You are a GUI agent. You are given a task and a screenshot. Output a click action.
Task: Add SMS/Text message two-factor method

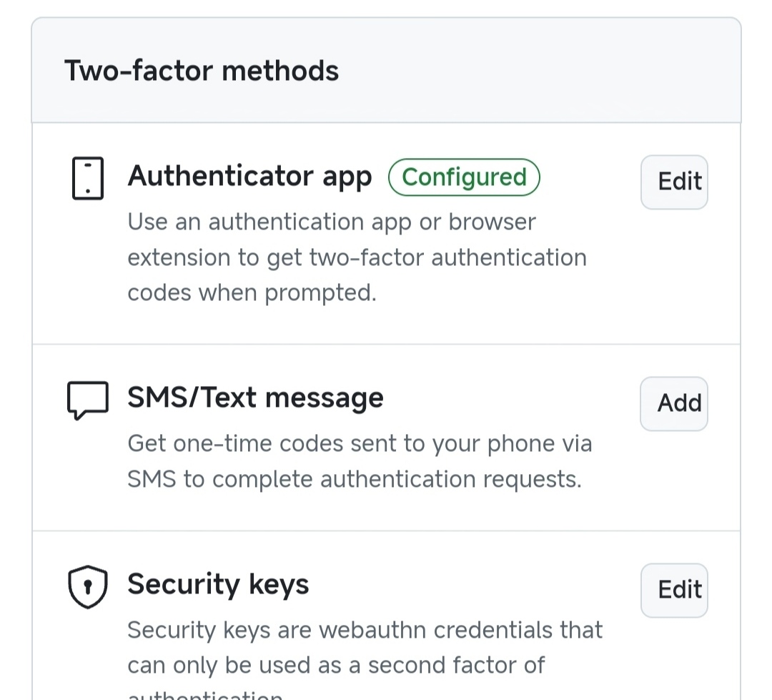[674, 403]
